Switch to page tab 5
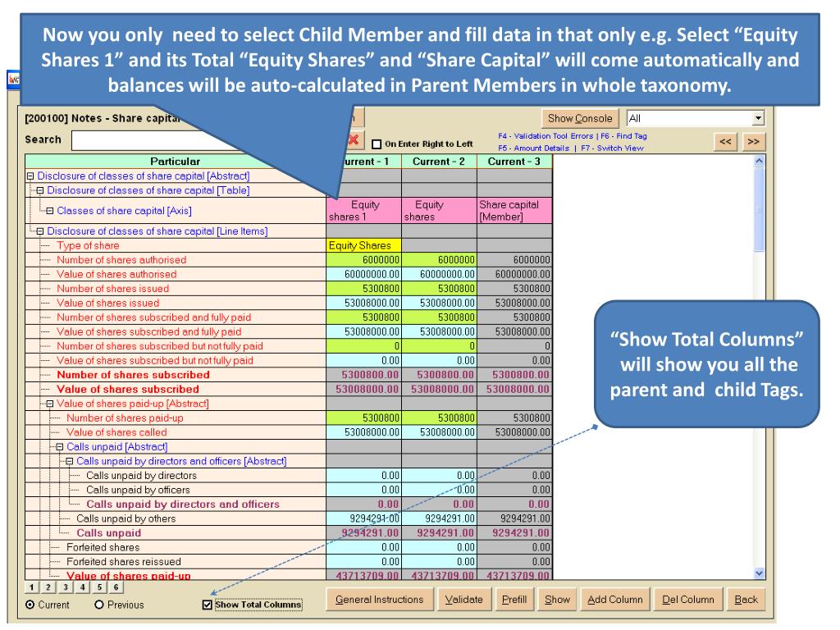This screenshot has width=840, height=630. (99, 587)
